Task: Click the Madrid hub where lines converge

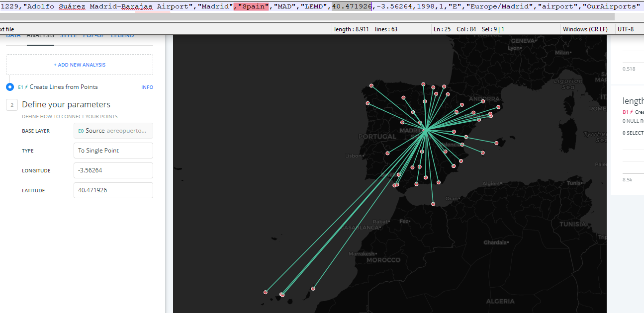Action: click(x=426, y=130)
